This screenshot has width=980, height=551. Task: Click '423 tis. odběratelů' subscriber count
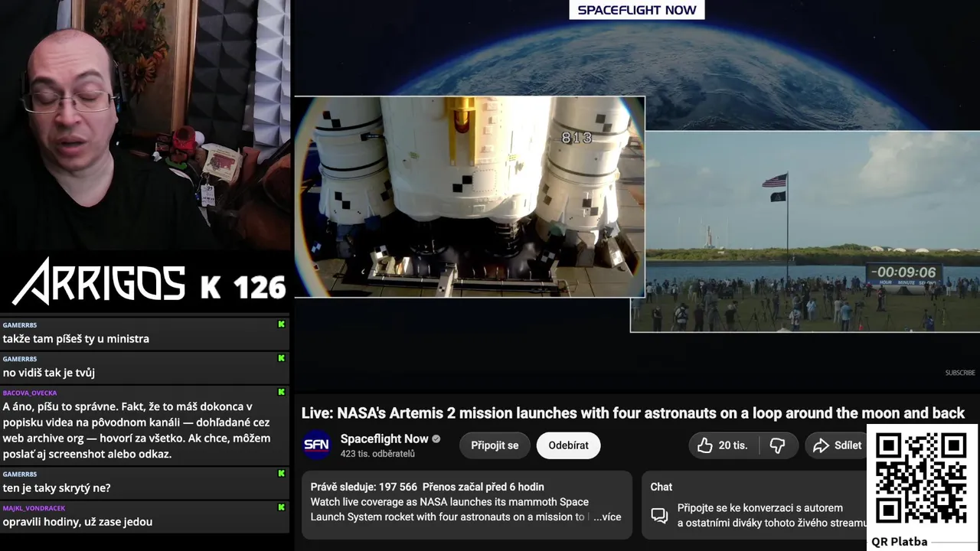(377, 454)
